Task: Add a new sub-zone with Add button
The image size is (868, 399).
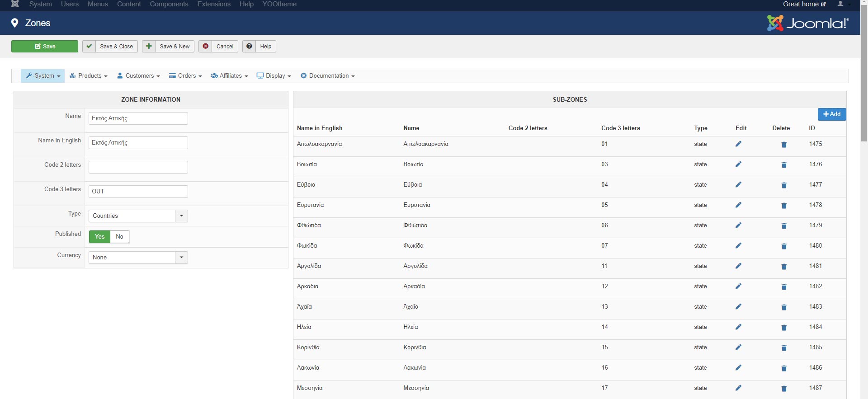Action: 831,114
